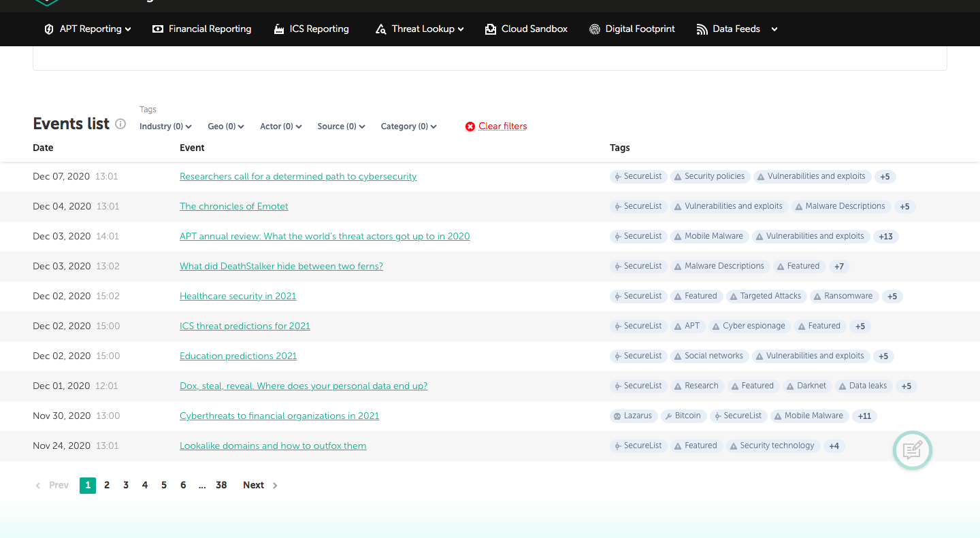Open 'What did DeathStalker hide' event

281,267
